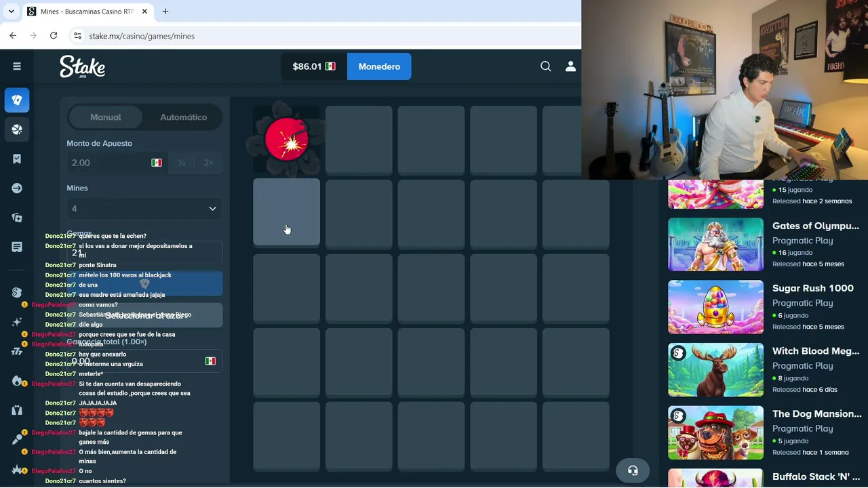Open the $86.01 balance currency dropdown
The width and height of the screenshot is (868, 488).
click(x=314, y=66)
